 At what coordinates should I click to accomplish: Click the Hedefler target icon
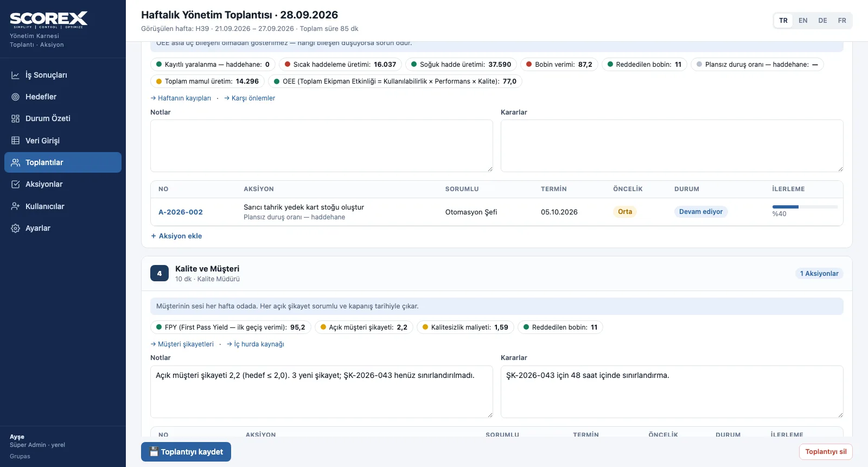[16, 97]
